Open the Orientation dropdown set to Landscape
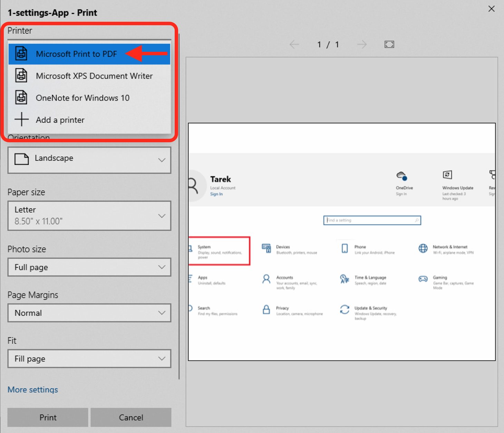This screenshot has height=433, width=504. point(89,160)
